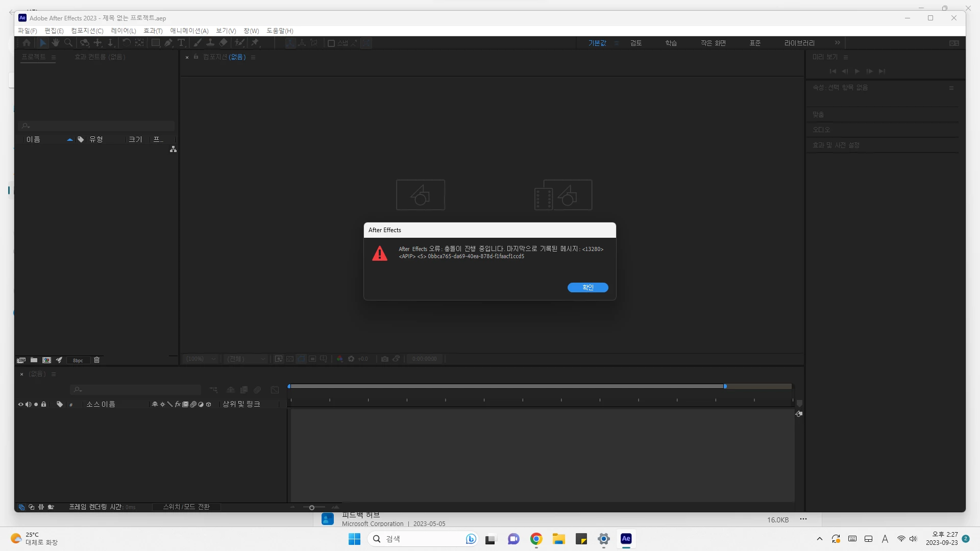The image size is (980, 551).
Task: Select the Hand tool
Action: (x=56, y=43)
